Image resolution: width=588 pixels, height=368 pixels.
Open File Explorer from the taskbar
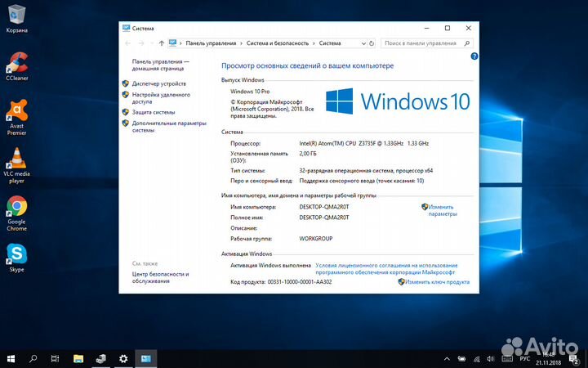pyautogui.click(x=78, y=359)
